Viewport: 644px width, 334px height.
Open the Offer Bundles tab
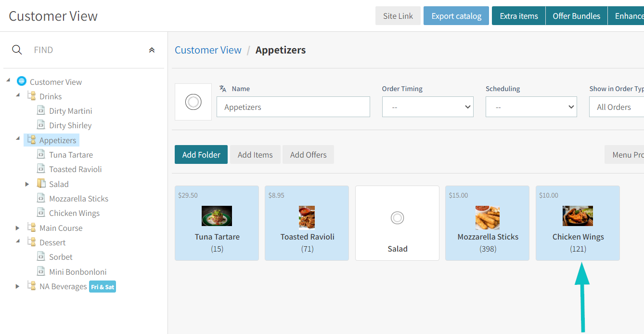point(576,16)
